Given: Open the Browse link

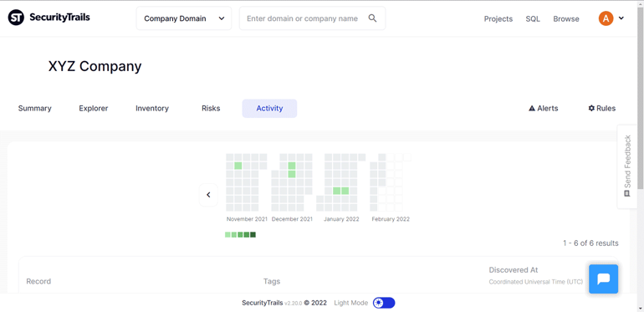Looking at the screenshot, I should point(566,19).
